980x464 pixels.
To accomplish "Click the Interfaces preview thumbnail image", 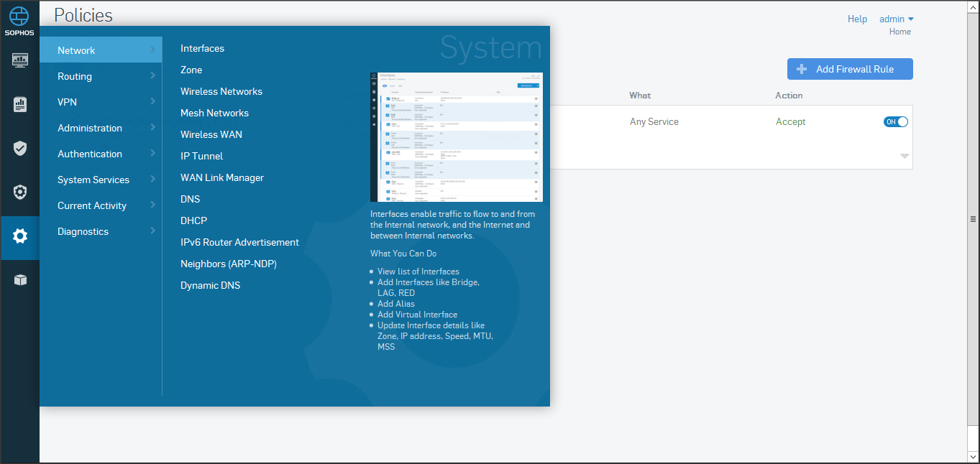I will (x=456, y=137).
